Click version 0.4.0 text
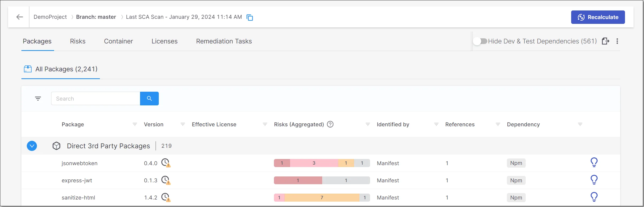The height and width of the screenshot is (207, 644). (150, 163)
